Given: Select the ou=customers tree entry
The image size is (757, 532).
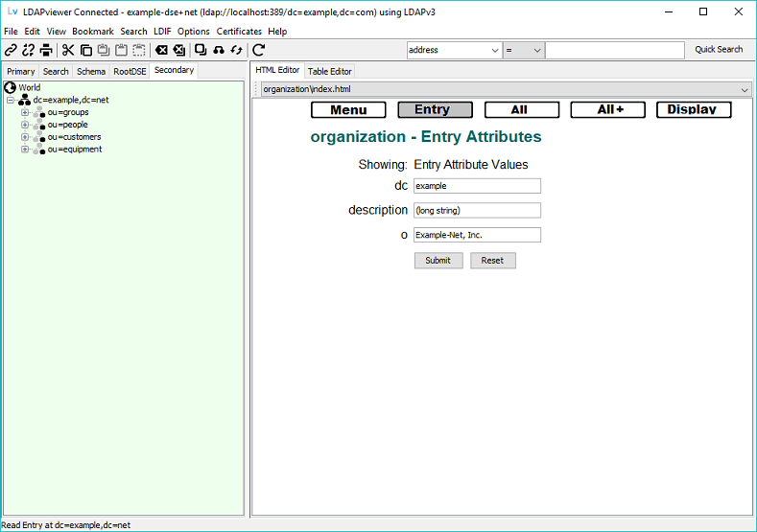Looking at the screenshot, I should [x=74, y=137].
